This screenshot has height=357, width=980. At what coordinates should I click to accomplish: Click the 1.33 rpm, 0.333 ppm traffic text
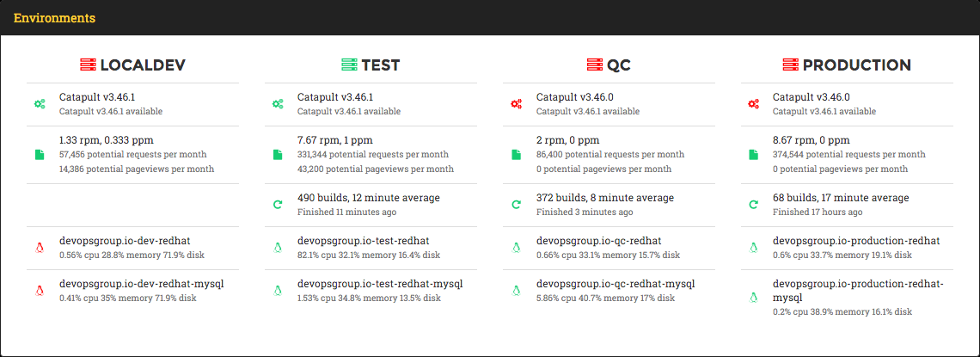107,140
